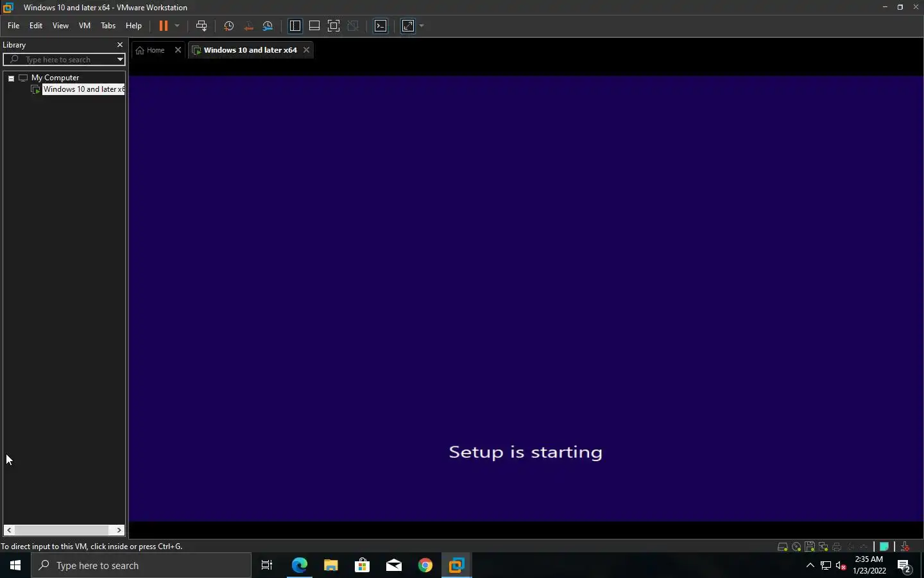Click the Unity mode toolbar icon
This screenshot has height=578, width=924.
click(353, 26)
